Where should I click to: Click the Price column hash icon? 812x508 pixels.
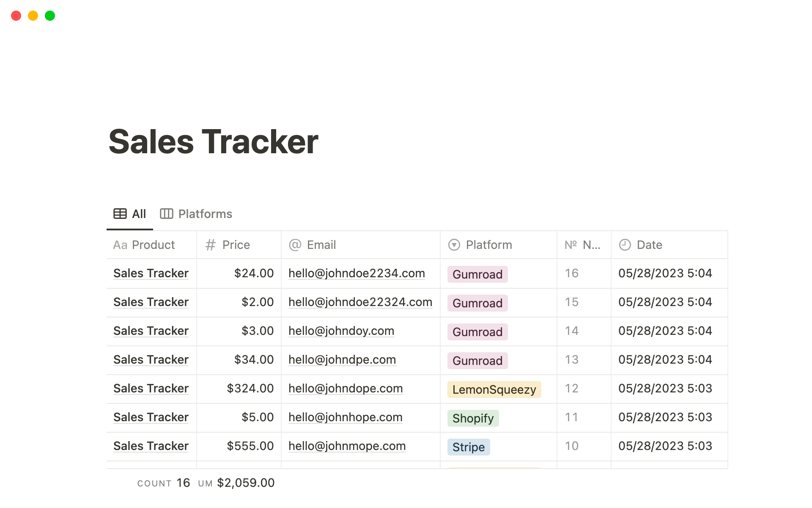209,245
